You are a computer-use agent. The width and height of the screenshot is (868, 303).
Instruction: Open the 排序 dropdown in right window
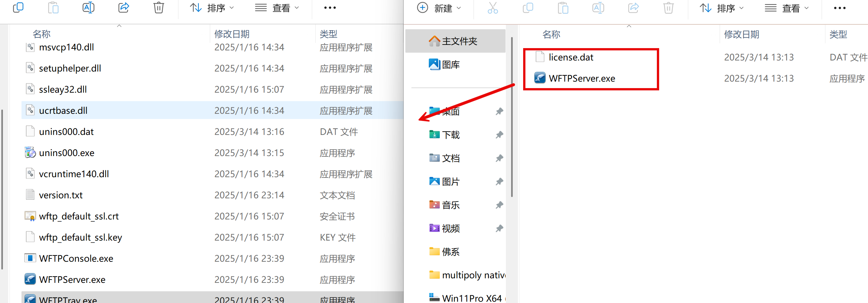click(721, 8)
